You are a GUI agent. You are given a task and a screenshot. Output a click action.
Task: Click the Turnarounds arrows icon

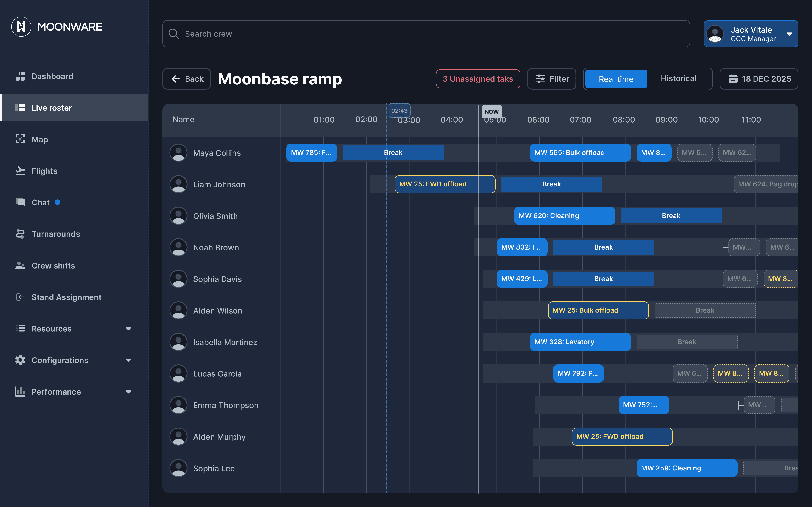20,234
